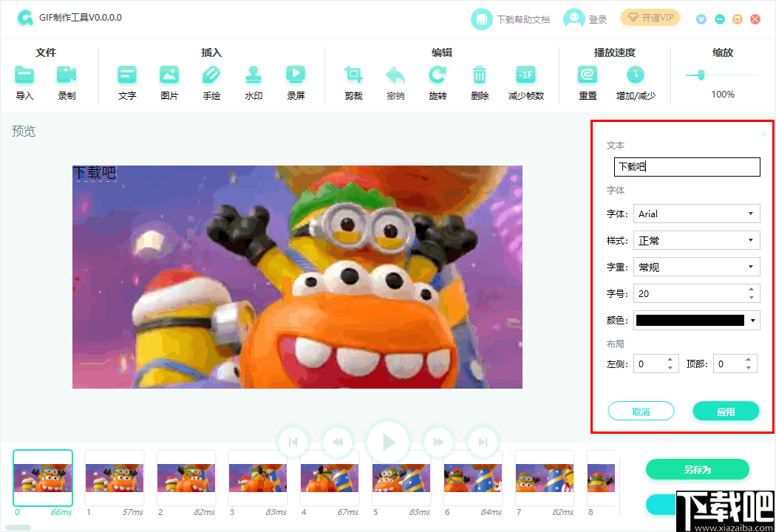
Task: Select frame 1 thumbnail (57ms)
Action: (x=115, y=478)
